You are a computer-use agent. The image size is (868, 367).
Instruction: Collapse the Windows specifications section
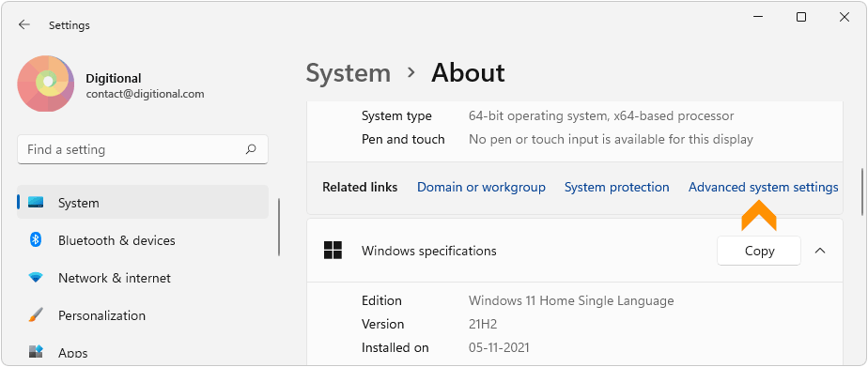click(820, 251)
